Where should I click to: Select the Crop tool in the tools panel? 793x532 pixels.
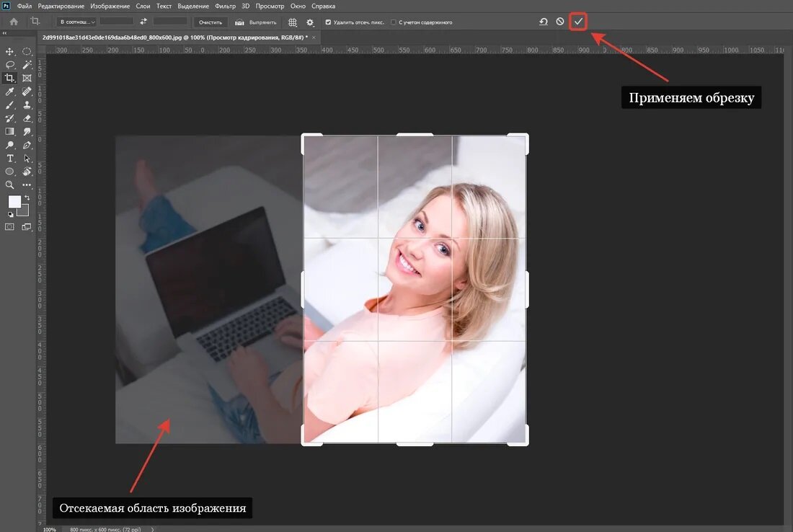pyautogui.click(x=9, y=78)
